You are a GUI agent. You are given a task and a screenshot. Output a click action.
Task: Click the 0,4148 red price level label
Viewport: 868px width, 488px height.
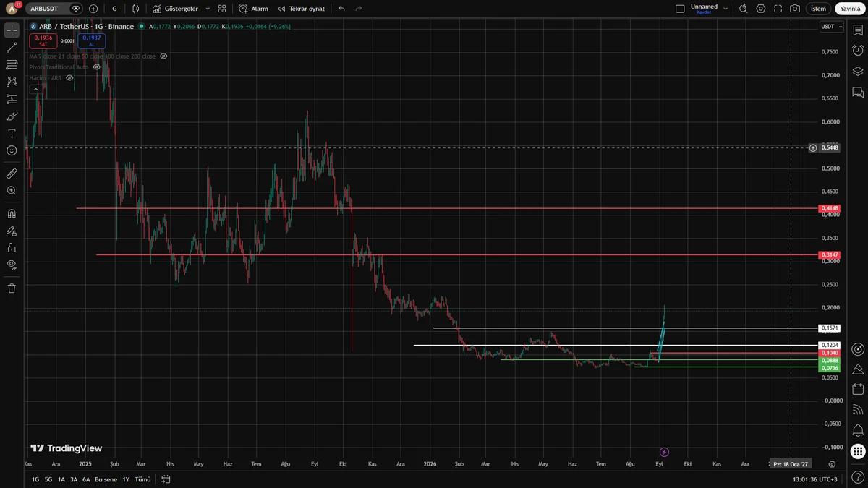point(830,208)
